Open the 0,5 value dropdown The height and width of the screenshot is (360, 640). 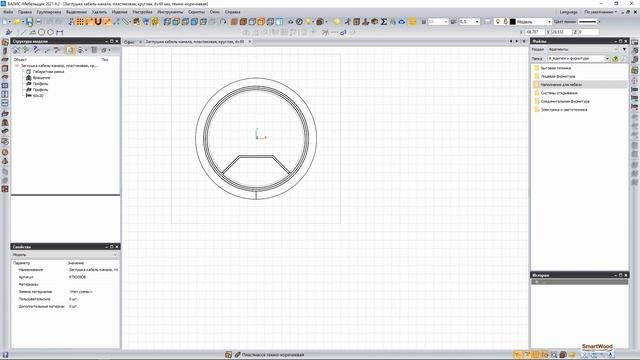point(477,22)
